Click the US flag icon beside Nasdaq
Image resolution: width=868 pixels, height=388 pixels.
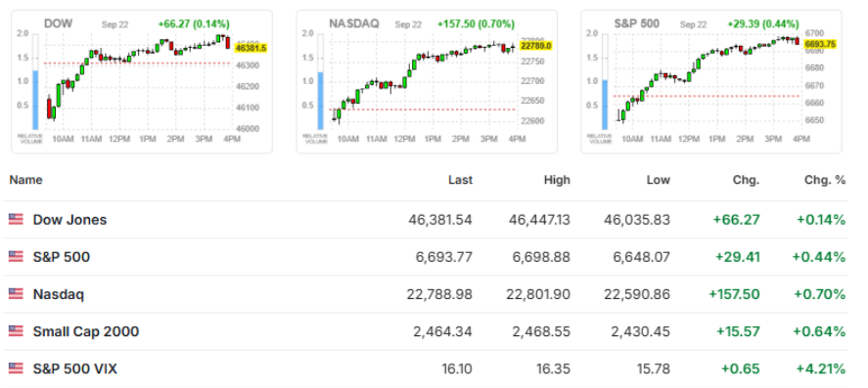pyautogui.click(x=16, y=294)
